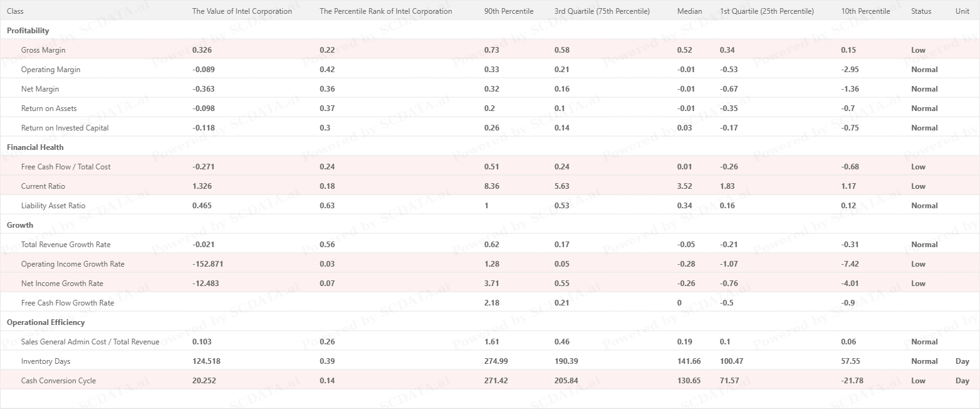Viewport: 980px width, 409px height.
Task: Click the 90th Percentile column header
Action: [508, 11]
